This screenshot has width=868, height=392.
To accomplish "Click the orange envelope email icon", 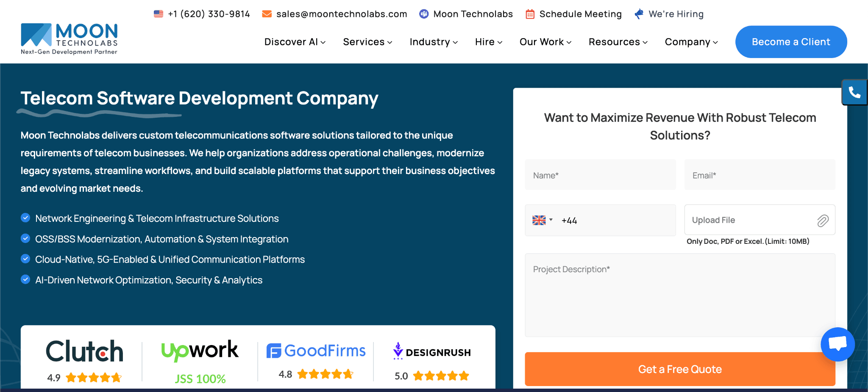I will coord(267,14).
